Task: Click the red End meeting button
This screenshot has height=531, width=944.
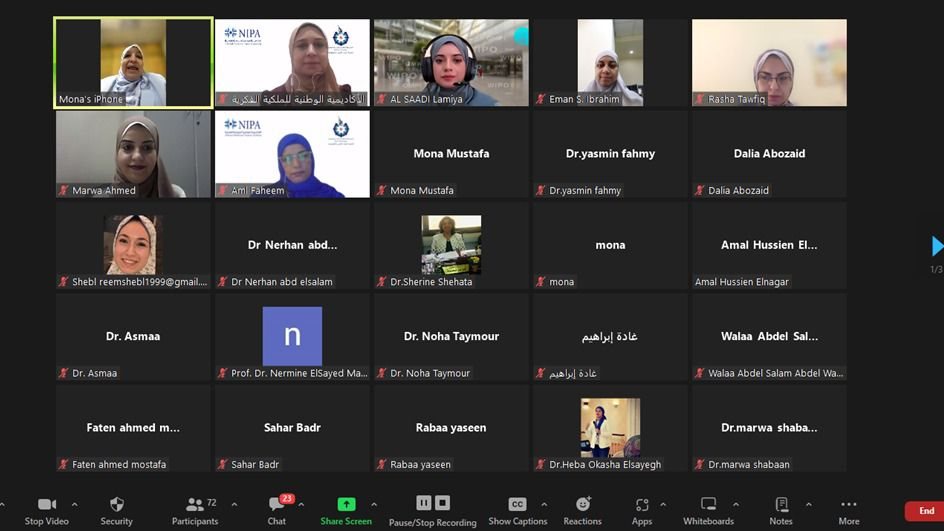Action: (925, 511)
